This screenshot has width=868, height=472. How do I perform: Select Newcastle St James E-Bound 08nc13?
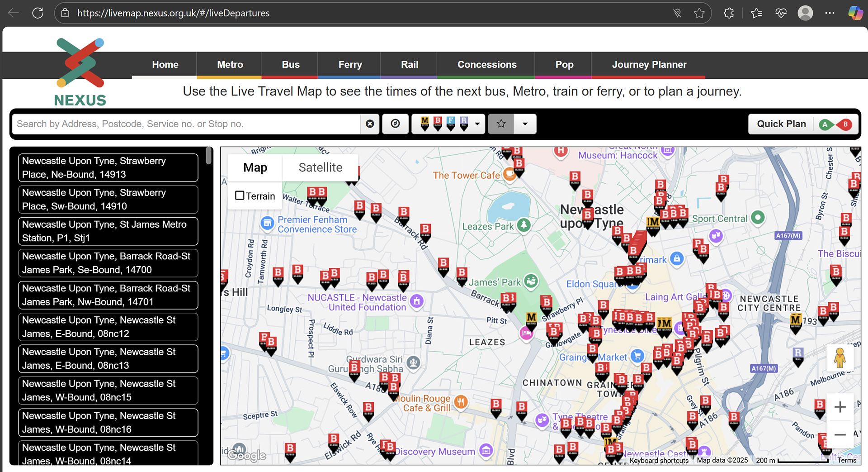tap(108, 358)
